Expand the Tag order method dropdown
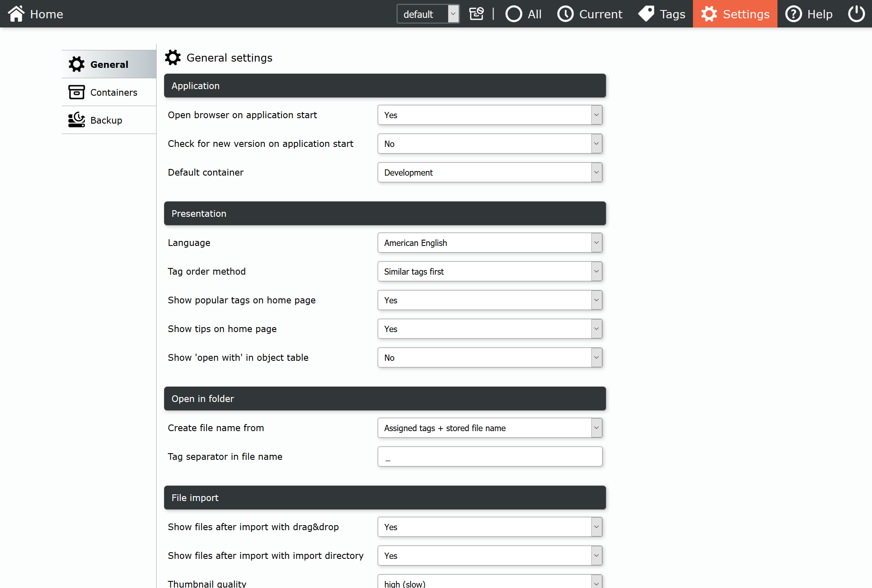 490,271
